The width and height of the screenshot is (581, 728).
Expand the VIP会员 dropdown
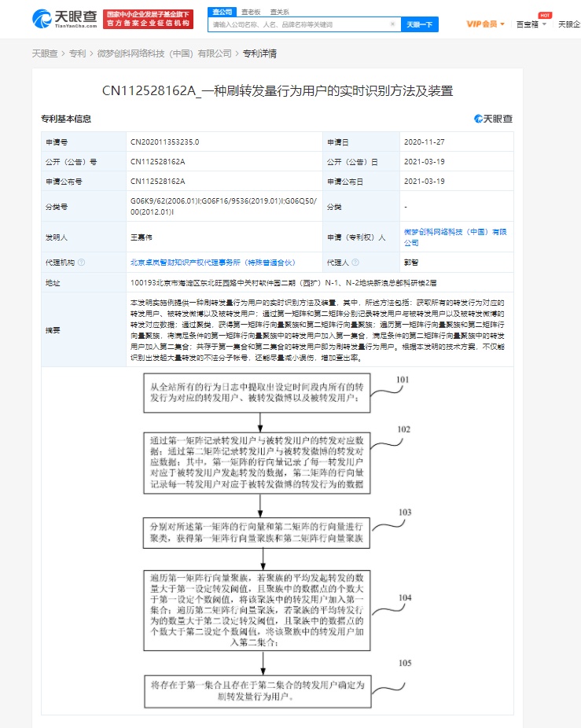pos(486,24)
